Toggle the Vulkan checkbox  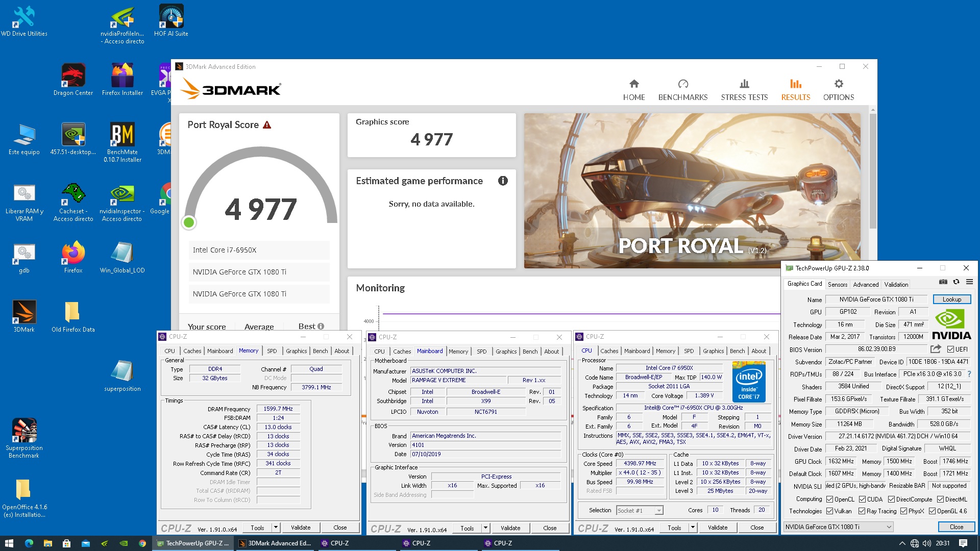tap(830, 511)
